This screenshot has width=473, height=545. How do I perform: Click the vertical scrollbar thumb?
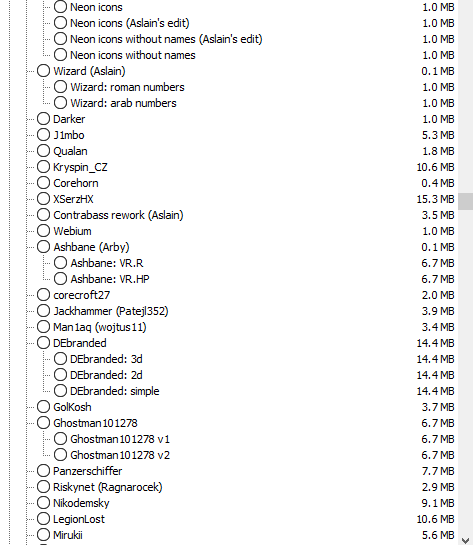465,202
